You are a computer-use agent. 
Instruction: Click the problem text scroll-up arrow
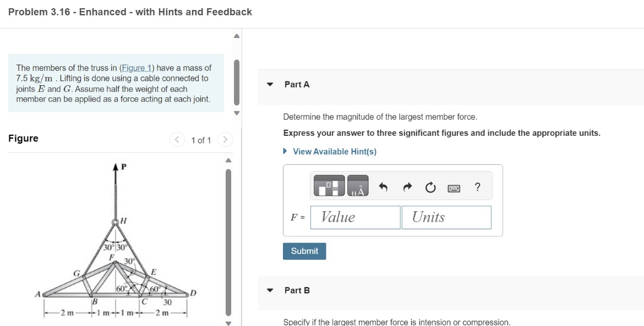[x=237, y=36]
